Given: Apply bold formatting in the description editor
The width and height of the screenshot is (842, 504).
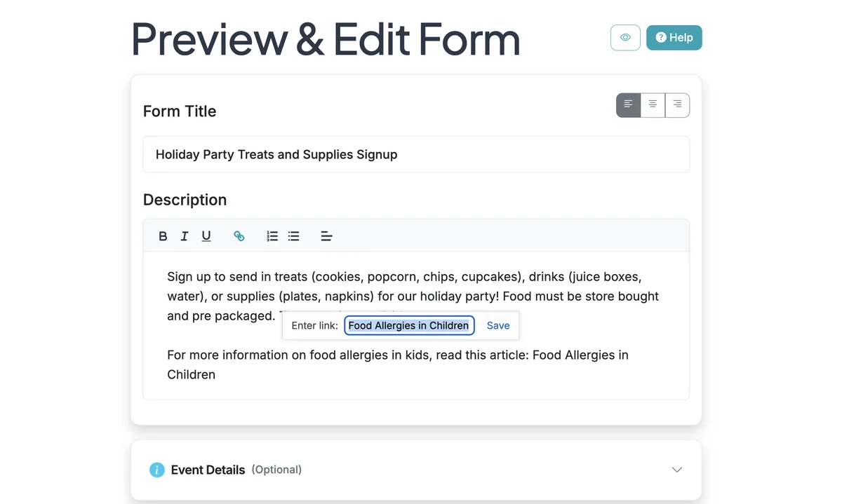Looking at the screenshot, I should [x=163, y=236].
